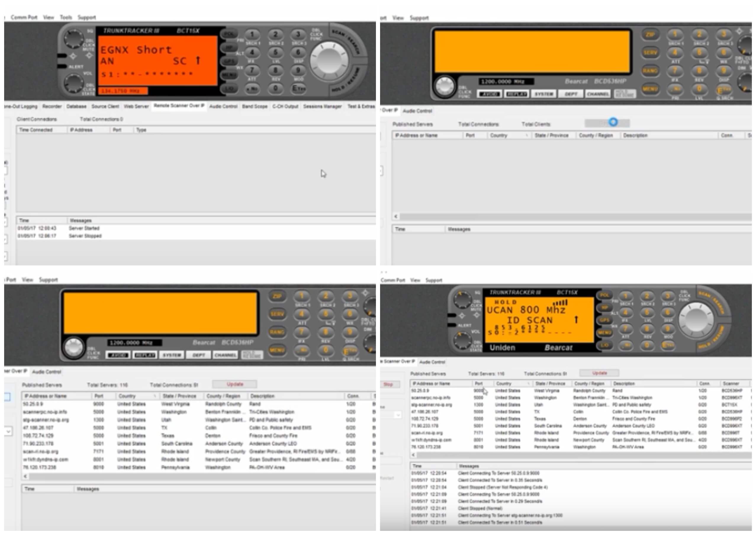Select 47.186.26.107 row in BCD536HP window
This screenshot has width=756, height=535.
pos(199,428)
